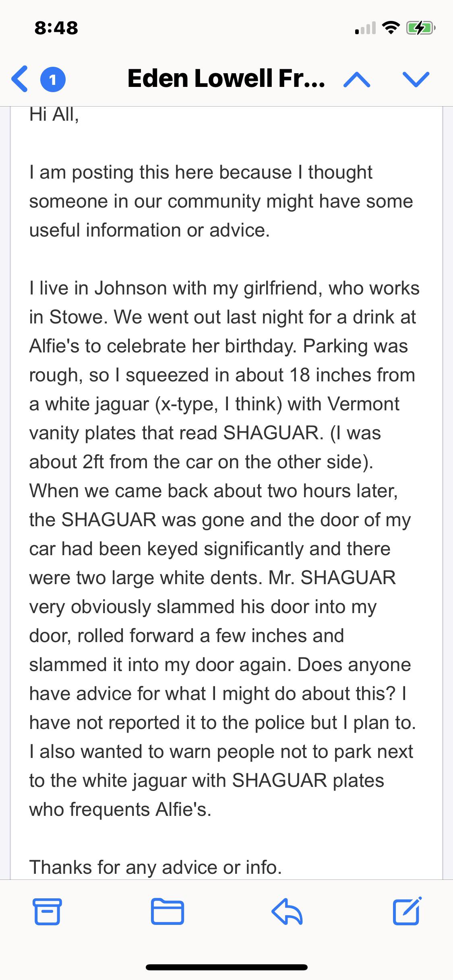
Task: Tap the cellular signal bars
Action: [365, 28]
